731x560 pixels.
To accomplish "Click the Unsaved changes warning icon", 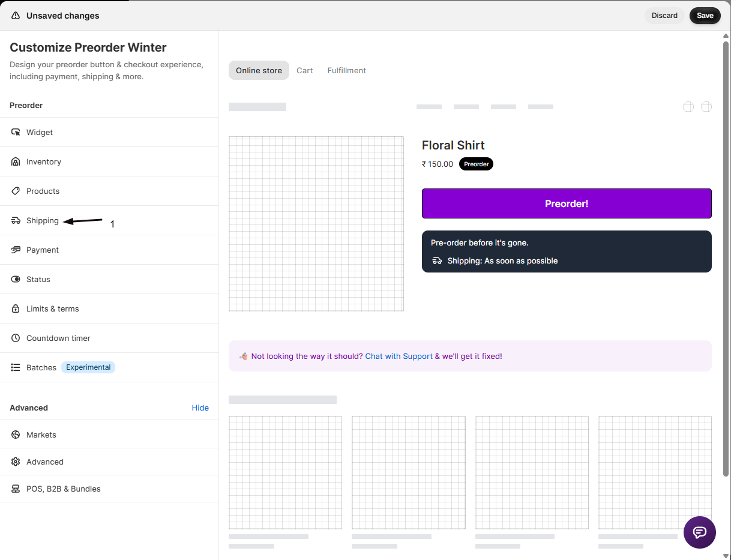I will [x=16, y=16].
